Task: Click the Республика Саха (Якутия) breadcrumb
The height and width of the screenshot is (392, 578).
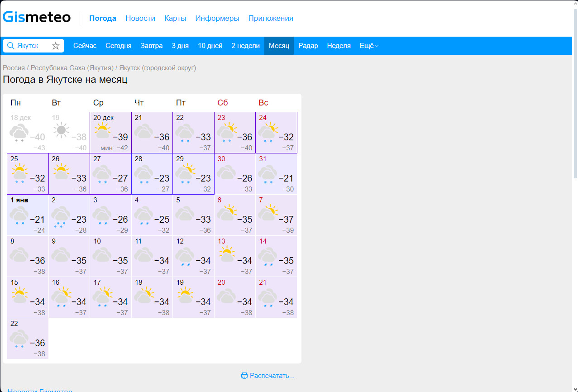Action: (72, 68)
